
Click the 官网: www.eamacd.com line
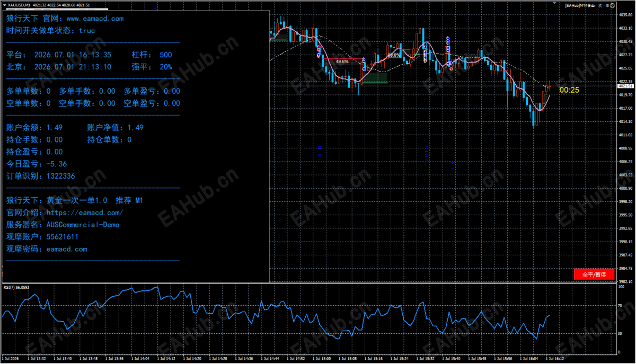[x=83, y=19]
